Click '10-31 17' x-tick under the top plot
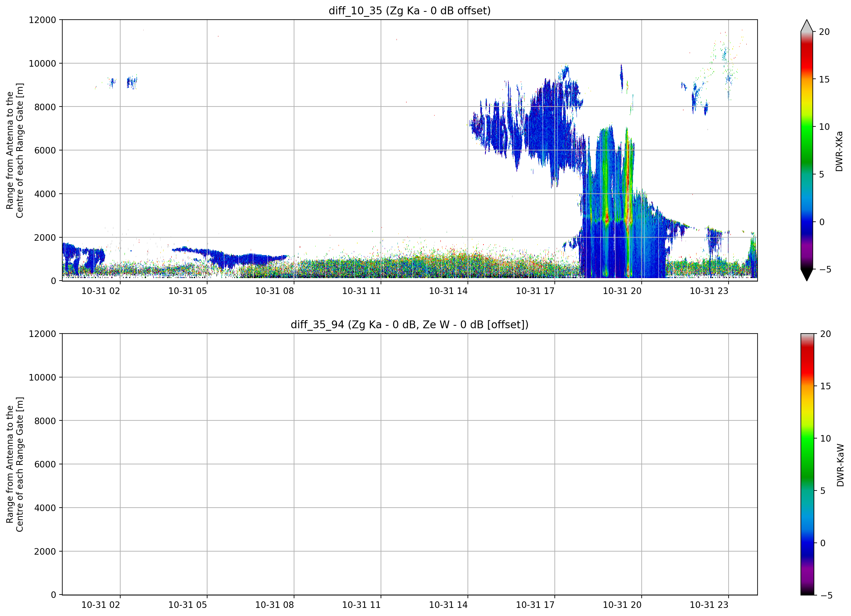851x616 pixels. point(535,291)
